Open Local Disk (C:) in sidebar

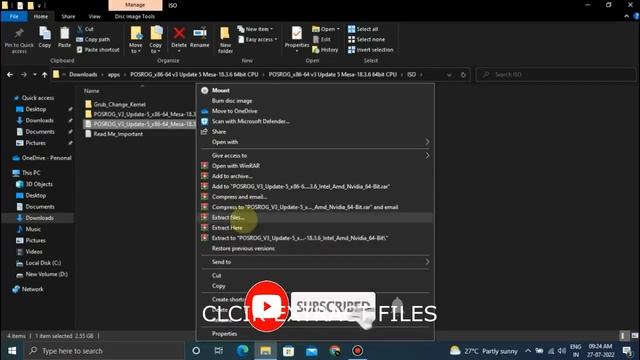39,263
